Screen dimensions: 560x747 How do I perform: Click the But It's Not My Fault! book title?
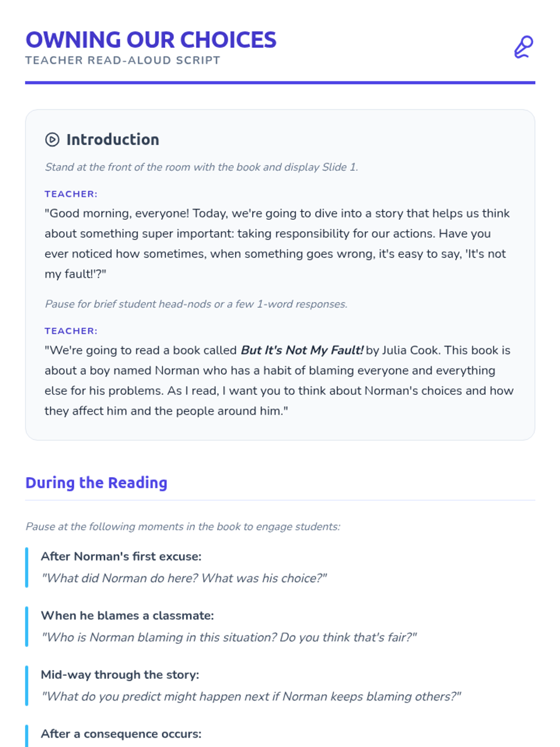click(x=302, y=350)
